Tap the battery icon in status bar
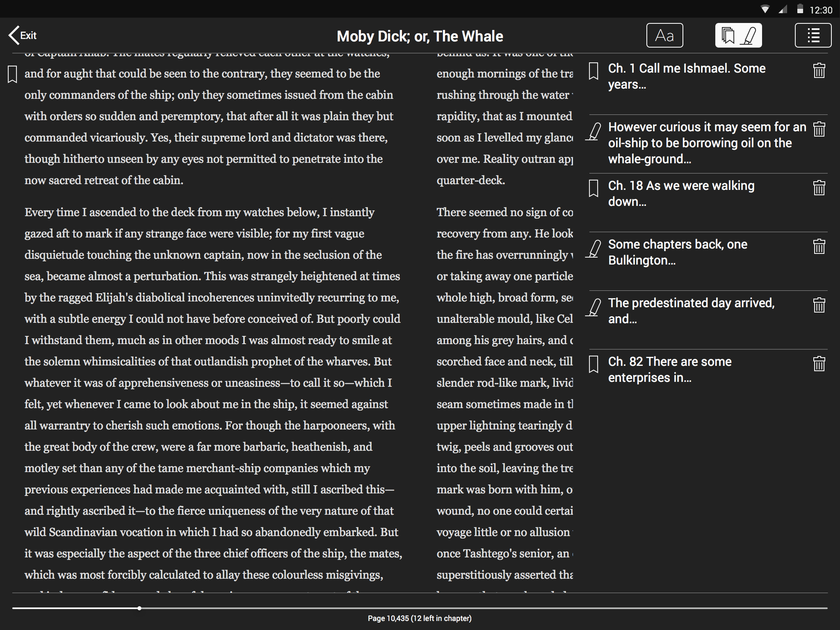 tap(800, 9)
